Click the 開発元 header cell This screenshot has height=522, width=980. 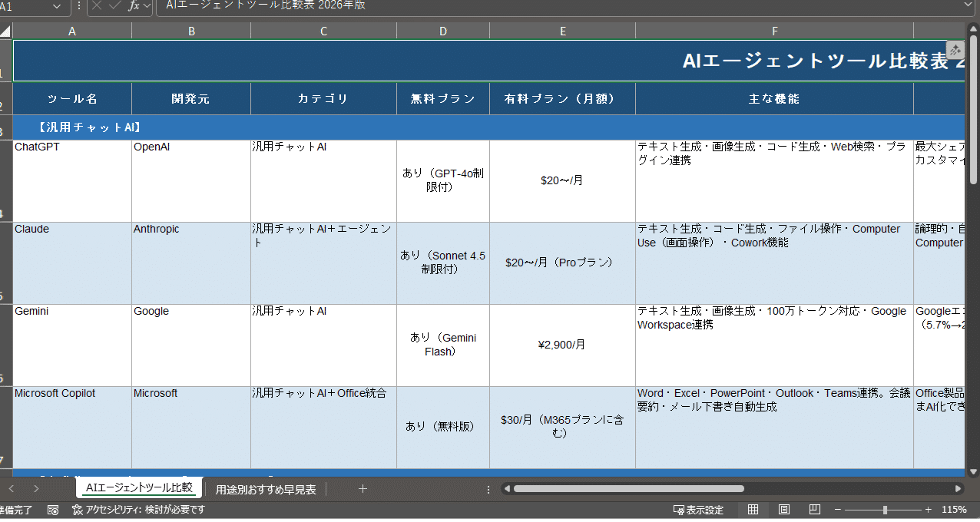tap(191, 99)
